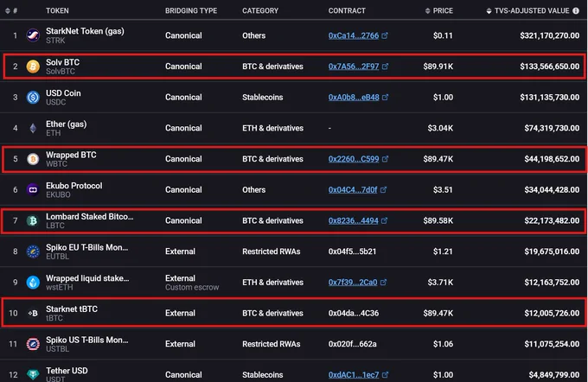Click the $74,319,730.00 value cell
588x382 pixels.
click(552, 128)
